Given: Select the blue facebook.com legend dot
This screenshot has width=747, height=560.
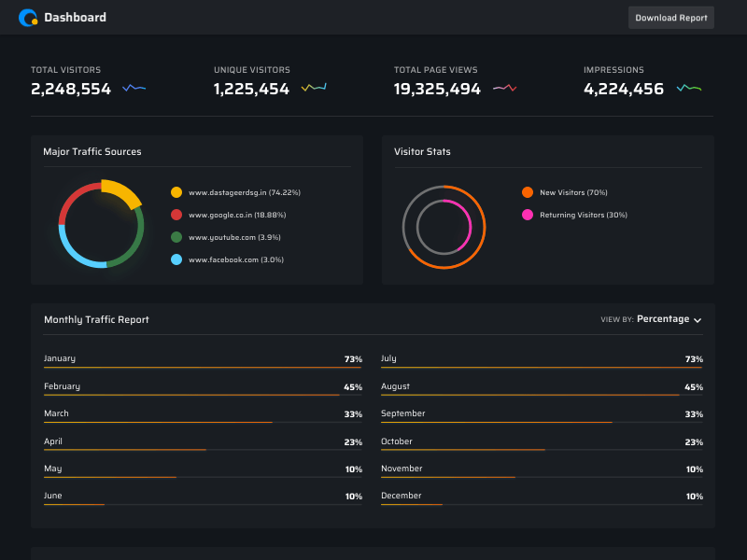Looking at the screenshot, I should (176, 259).
